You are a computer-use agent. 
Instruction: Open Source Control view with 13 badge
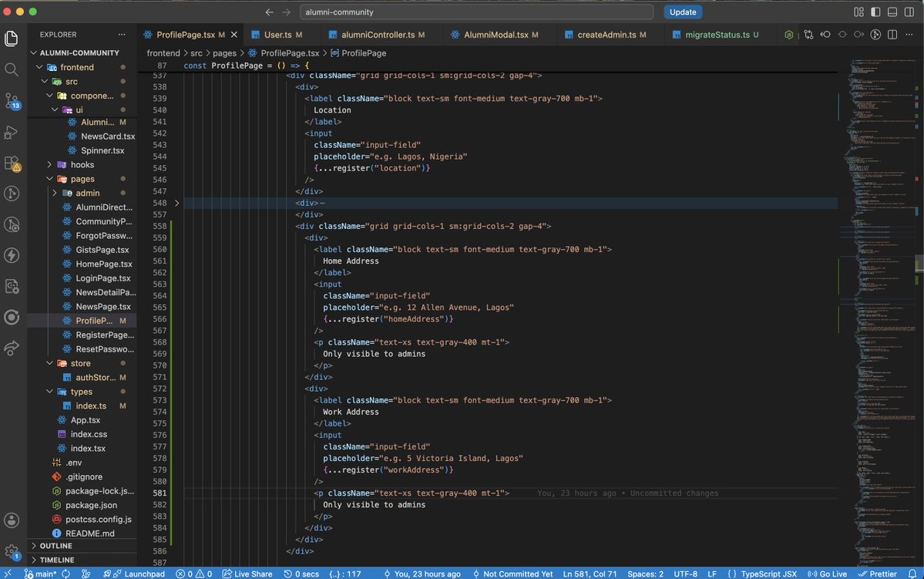tap(12, 101)
